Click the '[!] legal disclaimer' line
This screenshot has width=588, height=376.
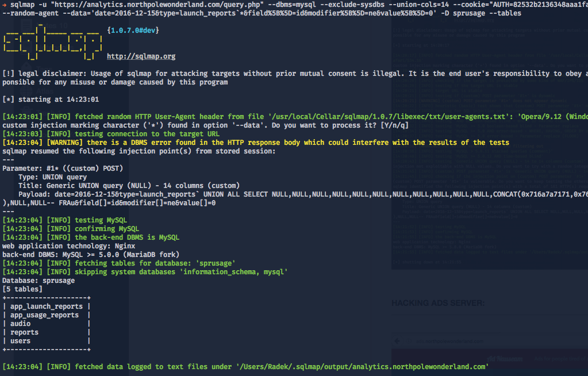tap(295, 74)
